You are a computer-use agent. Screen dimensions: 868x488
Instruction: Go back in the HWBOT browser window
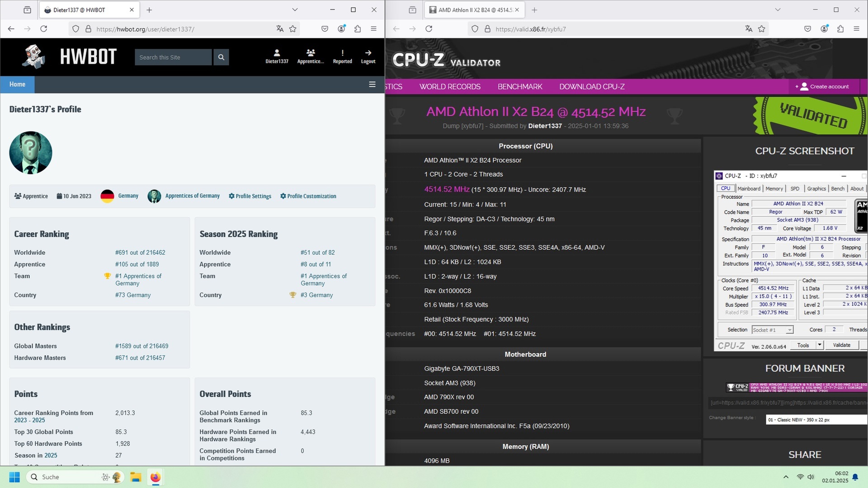coord(11,29)
